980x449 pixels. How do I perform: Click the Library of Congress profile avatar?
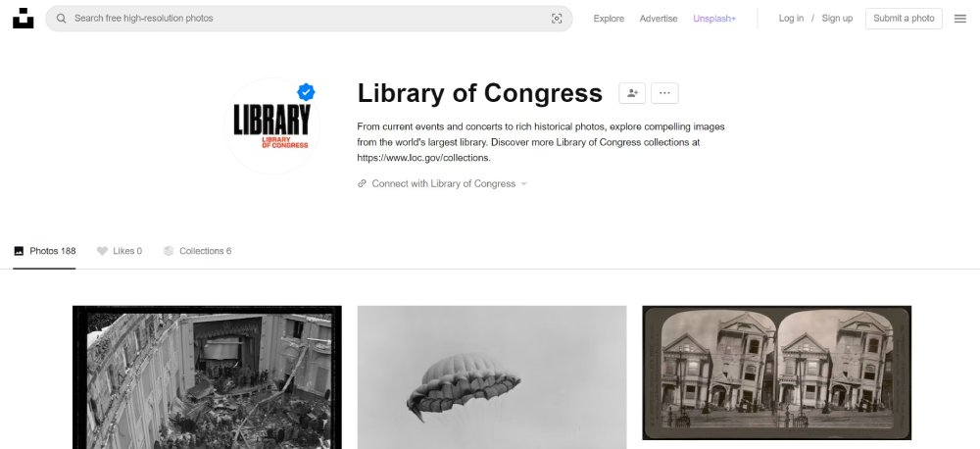click(x=271, y=126)
